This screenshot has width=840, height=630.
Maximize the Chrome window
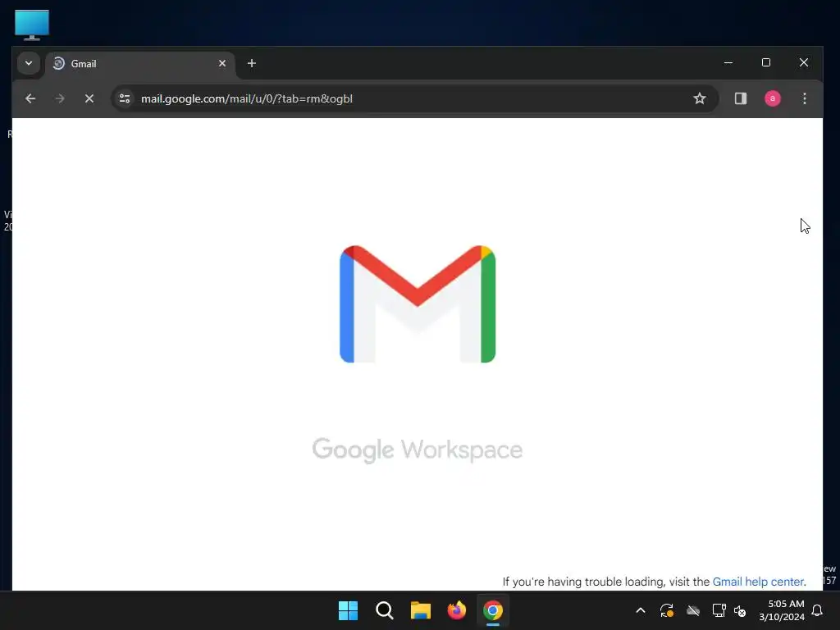766,62
